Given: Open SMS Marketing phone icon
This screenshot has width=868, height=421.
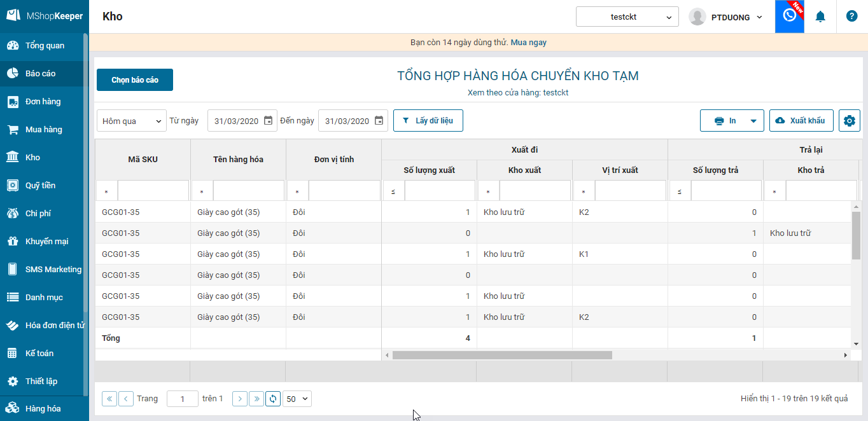Looking at the screenshot, I should pyautogui.click(x=12, y=269).
